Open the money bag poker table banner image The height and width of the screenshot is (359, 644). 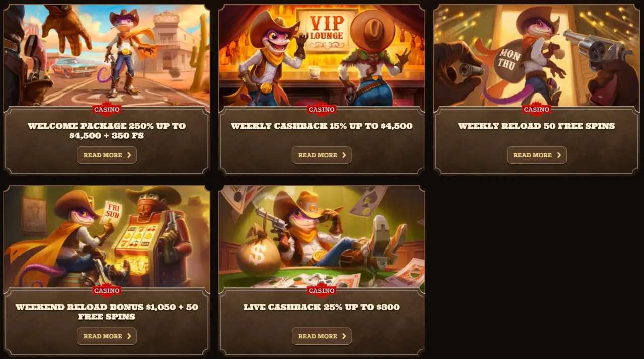[321, 237]
